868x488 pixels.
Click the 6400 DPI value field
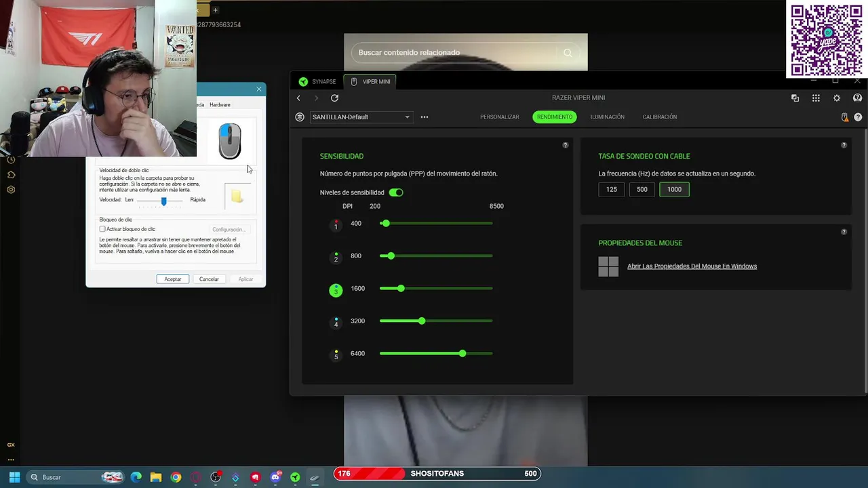coord(357,354)
